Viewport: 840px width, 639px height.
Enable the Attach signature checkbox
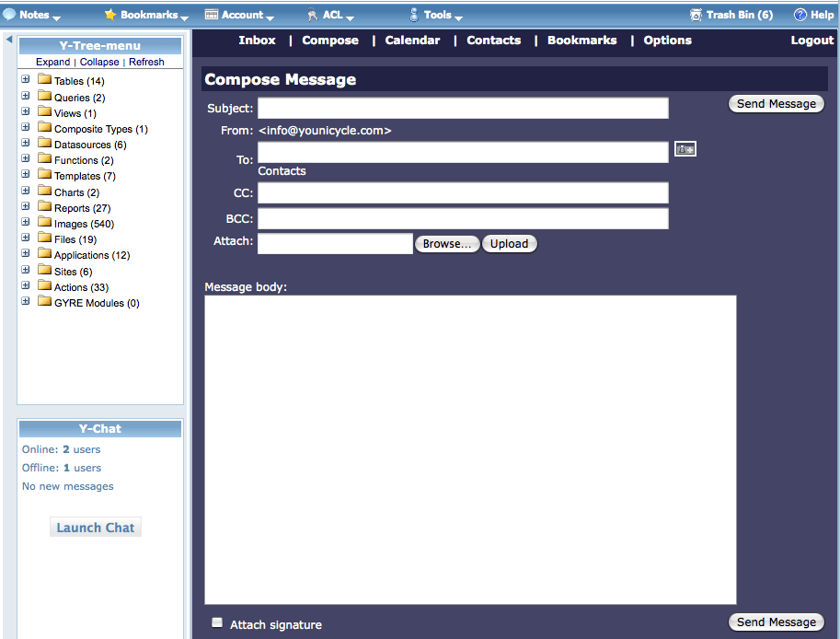tap(217, 622)
